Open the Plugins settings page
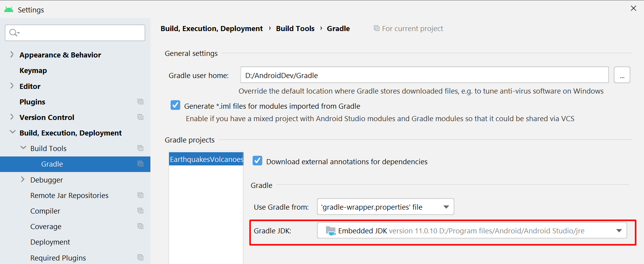This screenshot has height=264, width=644. 32,102
